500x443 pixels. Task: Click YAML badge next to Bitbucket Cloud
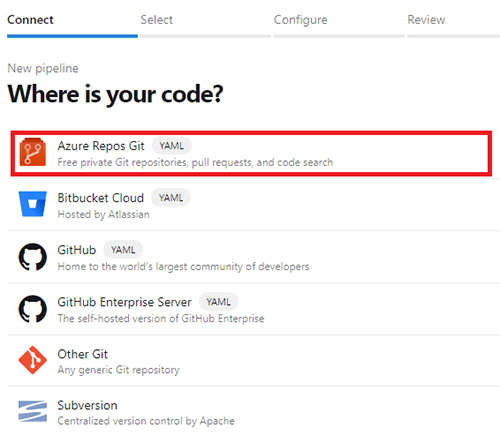click(x=171, y=198)
